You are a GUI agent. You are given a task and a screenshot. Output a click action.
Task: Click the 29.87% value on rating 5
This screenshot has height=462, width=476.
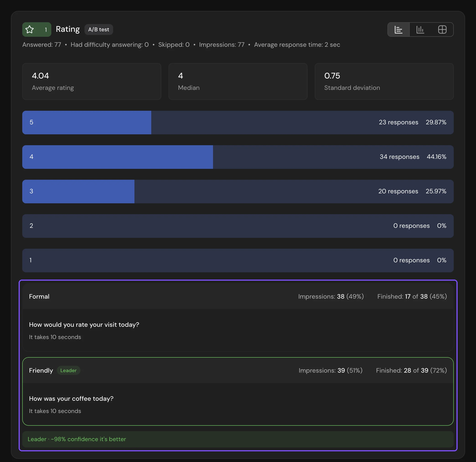(436, 122)
